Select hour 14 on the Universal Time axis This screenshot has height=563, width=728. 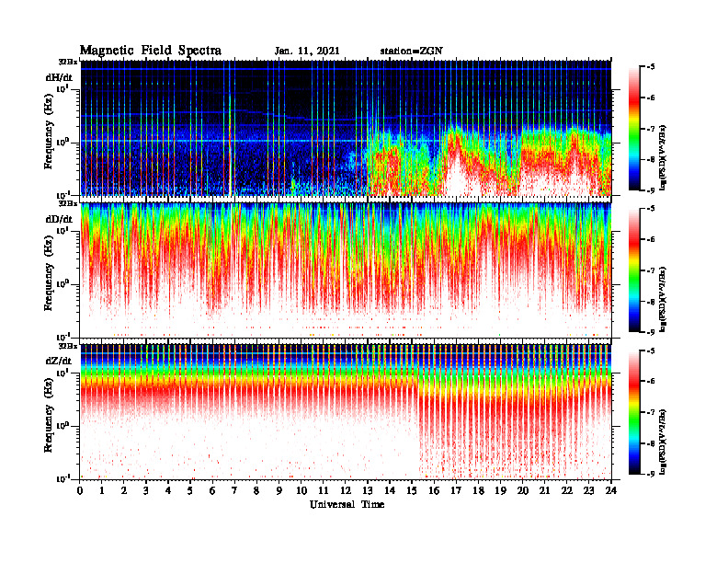[390, 491]
